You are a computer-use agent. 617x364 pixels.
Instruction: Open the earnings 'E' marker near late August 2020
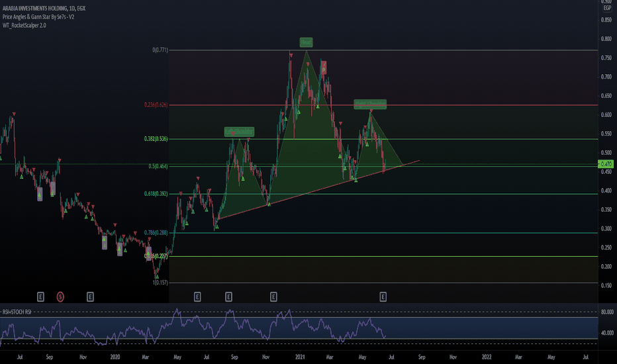(x=228, y=296)
